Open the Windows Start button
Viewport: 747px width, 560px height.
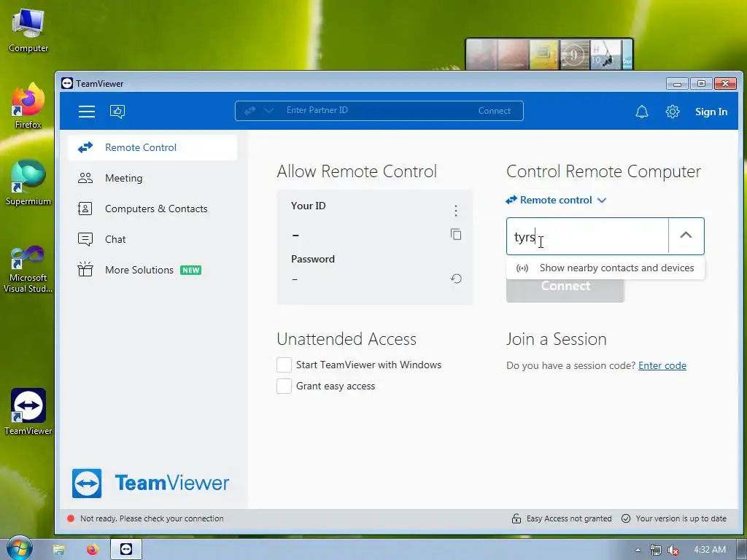19,549
